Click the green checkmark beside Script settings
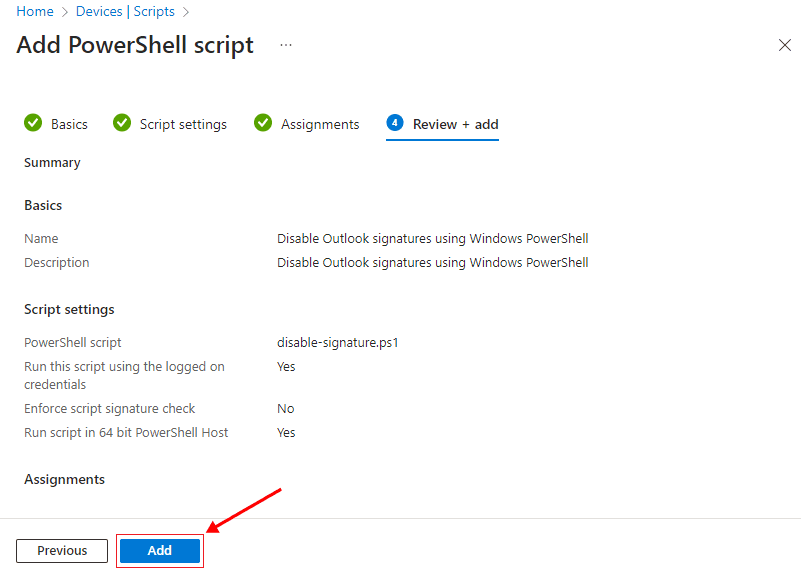Screen dimensions: 801x579 122,123
